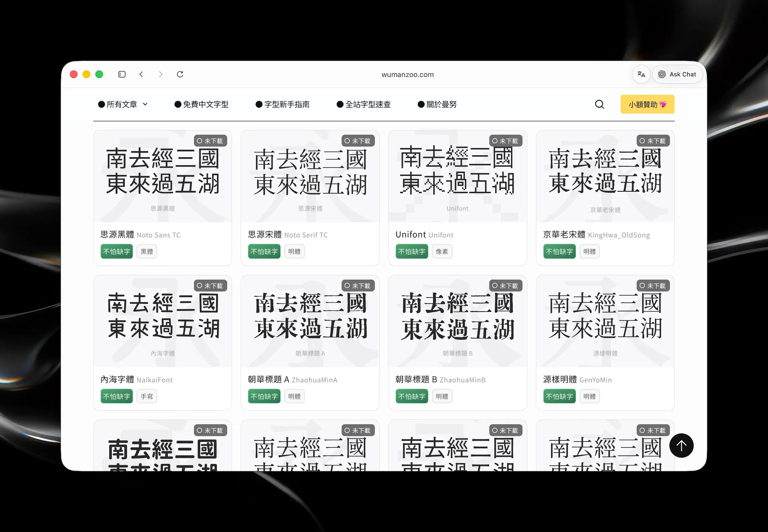Click the 明體 tag on 思源宋體 card
768x532 pixels.
coord(294,251)
